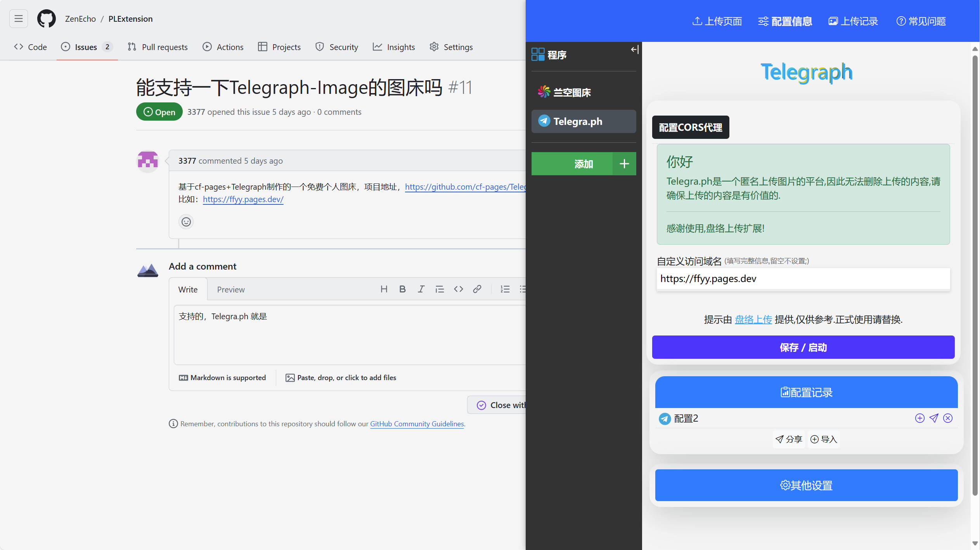
Task: Click the extension panel vertical scrollbar
Action: (975, 275)
